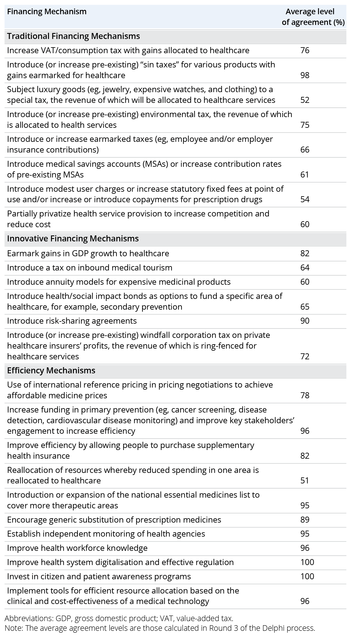Image resolution: width=352 pixels, height=644 pixels.
Task: Click the 100 value for health system digitalisation
Action: point(307,562)
